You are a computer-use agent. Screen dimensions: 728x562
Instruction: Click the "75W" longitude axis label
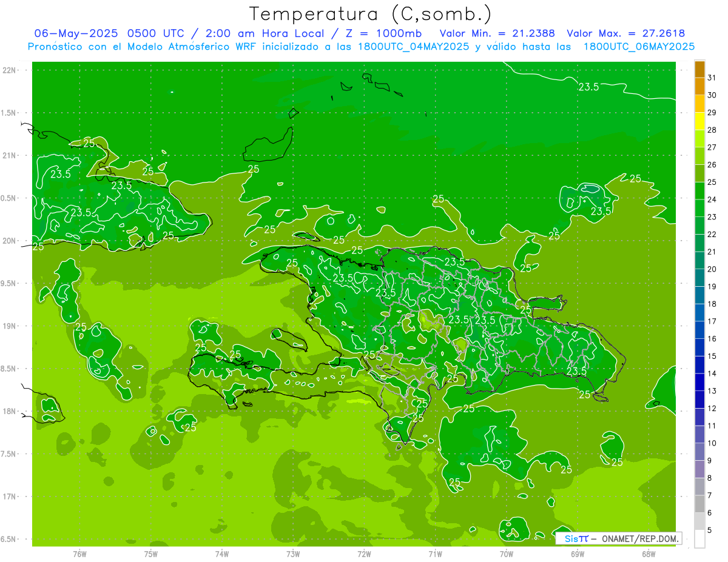click(x=150, y=554)
